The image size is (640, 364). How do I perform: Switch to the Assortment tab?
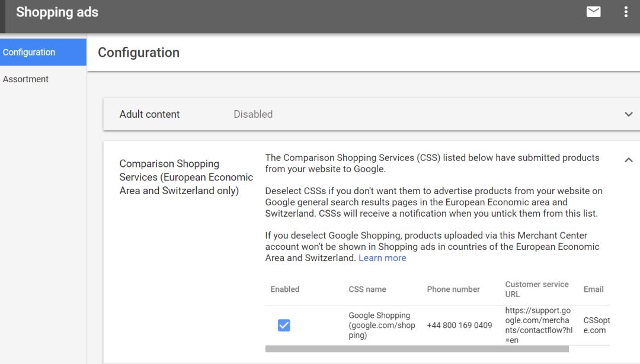click(26, 79)
